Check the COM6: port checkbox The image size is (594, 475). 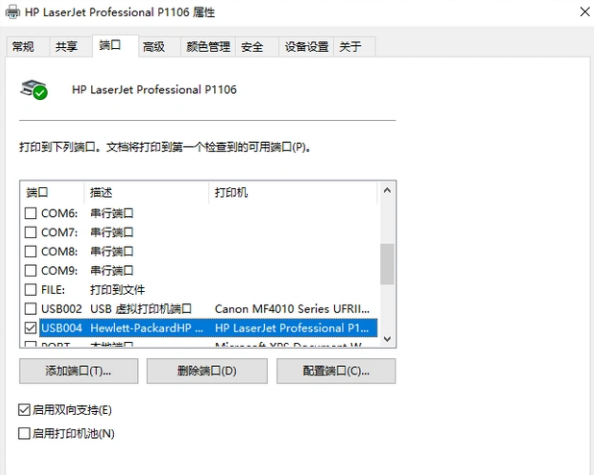click(x=30, y=213)
